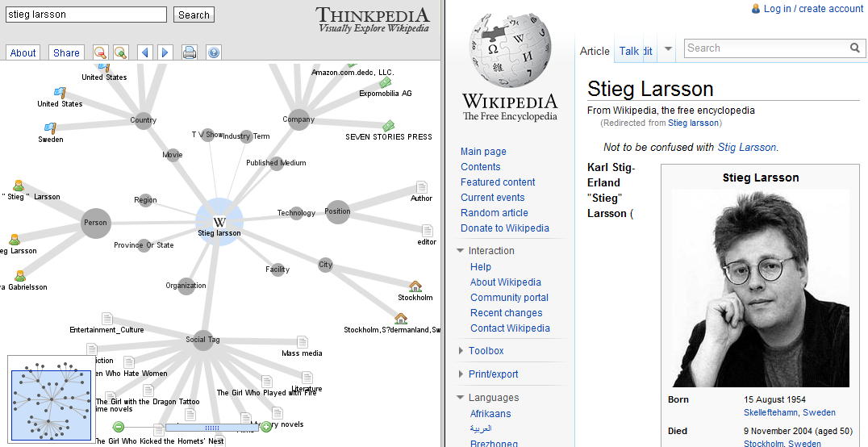Select the City category node
Image resolution: width=868 pixels, height=447 pixels.
click(326, 265)
